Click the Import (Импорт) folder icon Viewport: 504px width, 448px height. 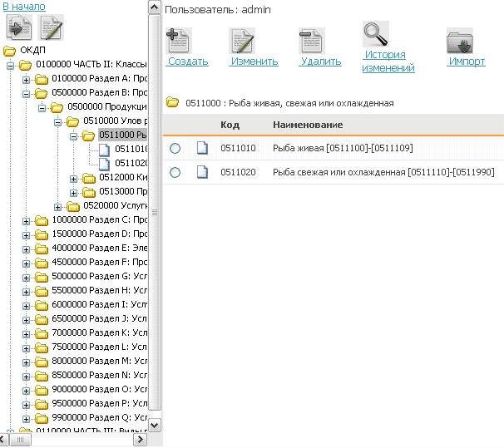(x=459, y=41)
